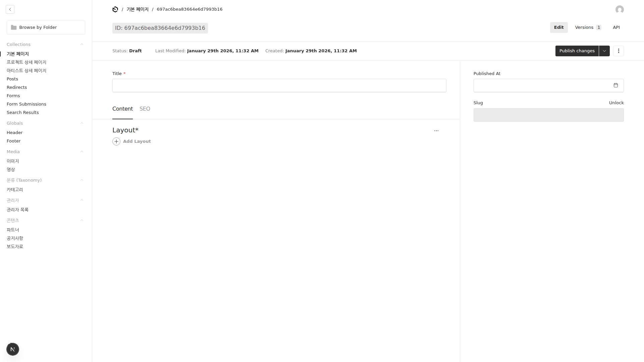This screenshot has width=644, height=362.
Task: Unlock the Slug field
Action: click(616, 103)
